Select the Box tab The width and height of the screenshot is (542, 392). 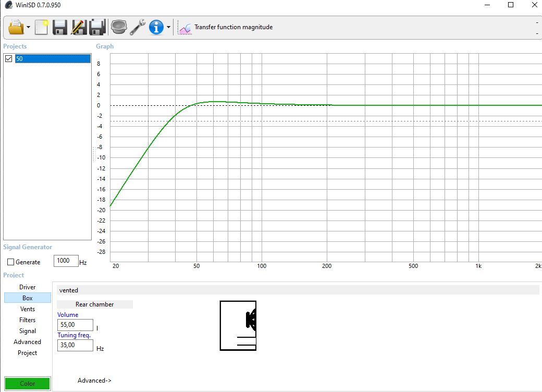coord(27,298)
